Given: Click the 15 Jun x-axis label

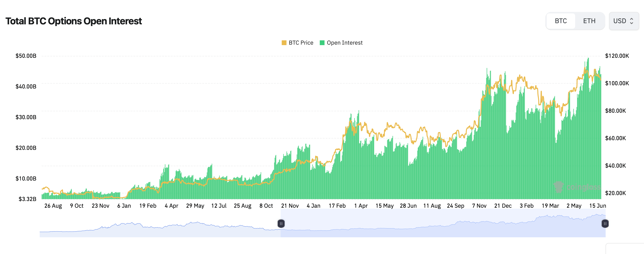Looking at the screenshot, I should pos(597,206).
